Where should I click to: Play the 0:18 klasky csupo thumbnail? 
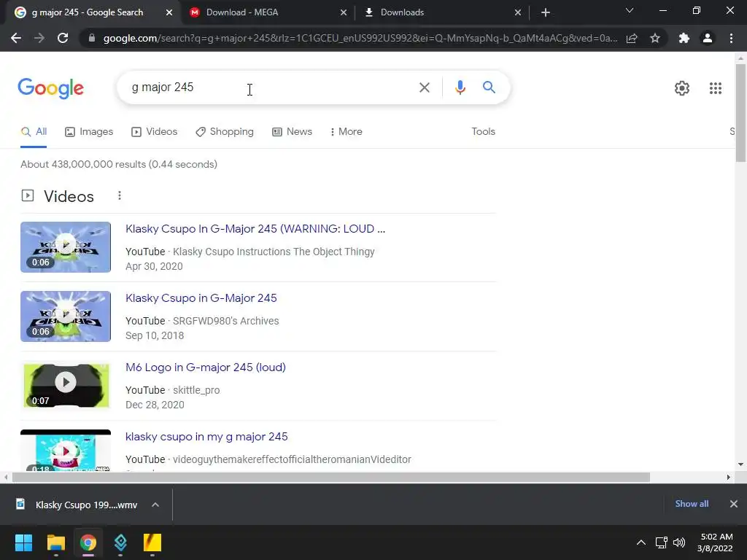pyautogui.click(x=66, y=451)
